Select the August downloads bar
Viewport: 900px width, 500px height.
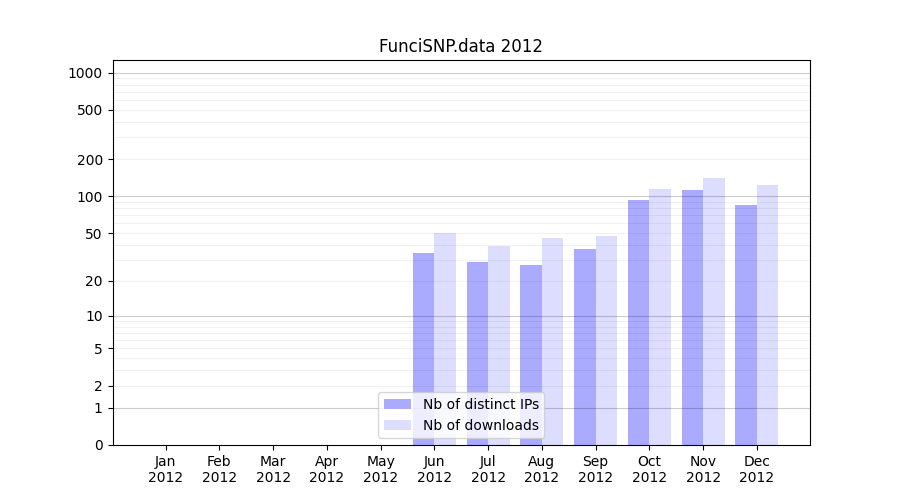coord(552,341)
